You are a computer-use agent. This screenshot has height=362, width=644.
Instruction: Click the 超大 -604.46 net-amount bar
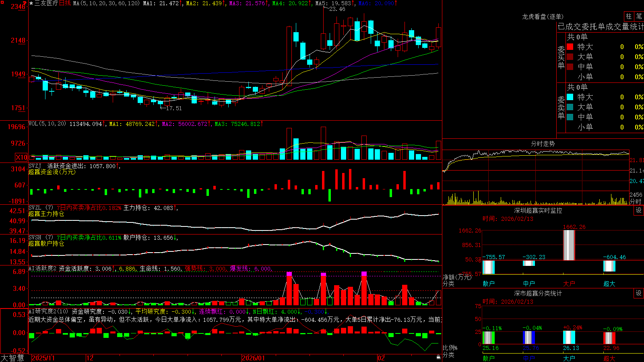pos(609,266)
